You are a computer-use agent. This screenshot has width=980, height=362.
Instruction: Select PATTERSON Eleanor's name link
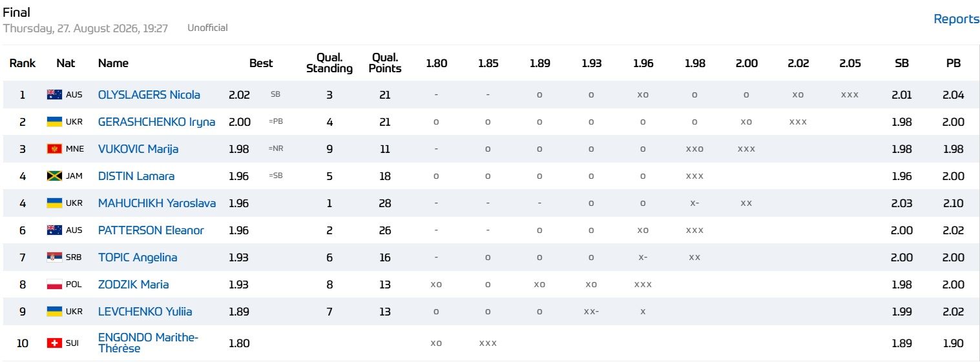151,230
